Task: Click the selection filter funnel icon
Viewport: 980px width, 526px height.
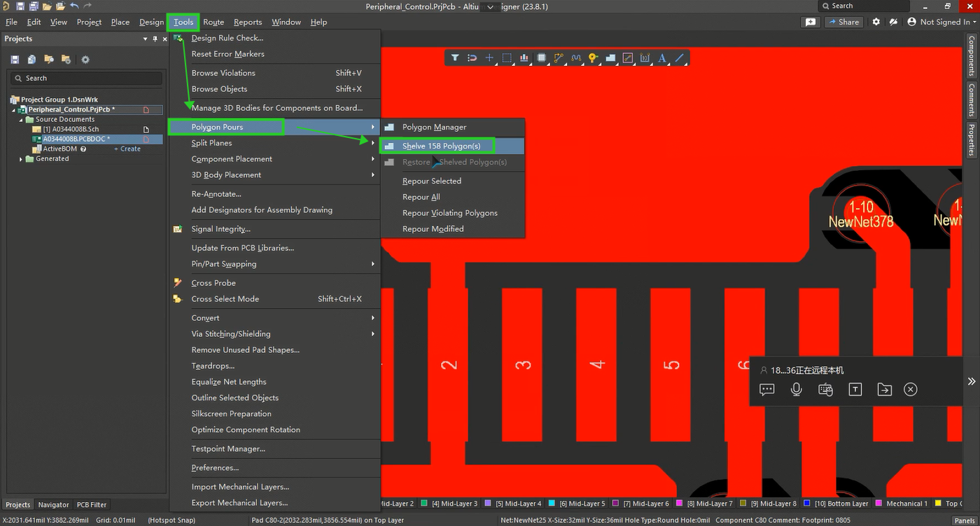Action: 455,58
